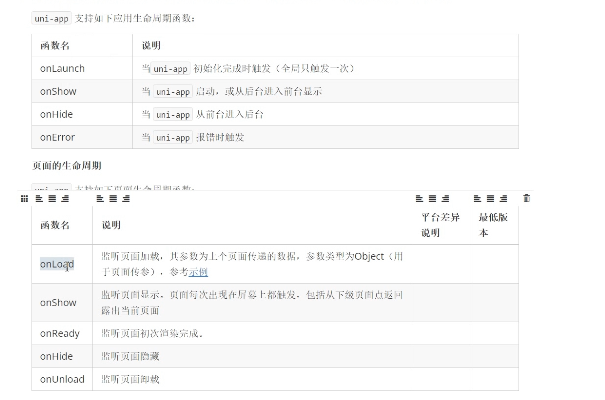605x400 pixels.
Task: Click the onReady function name cell
Action: point(60,334)
